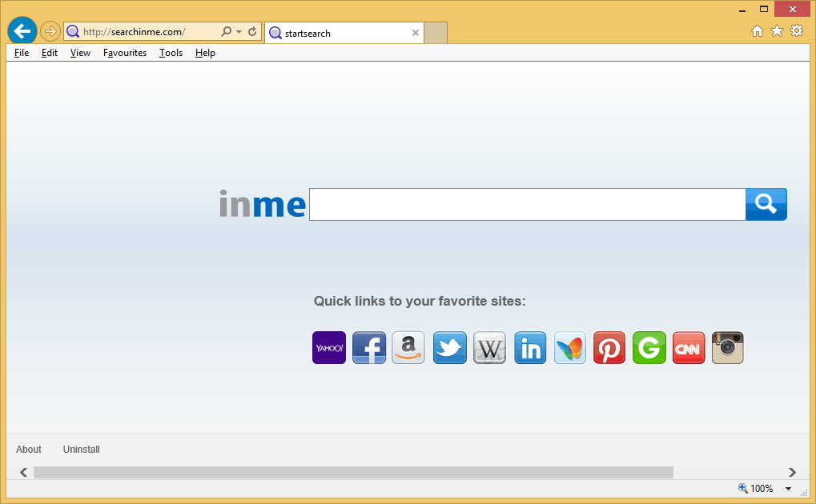This screenshot has height=504, width=816.
Task: Open the Favourites star icon
Action: coord(777,30)
